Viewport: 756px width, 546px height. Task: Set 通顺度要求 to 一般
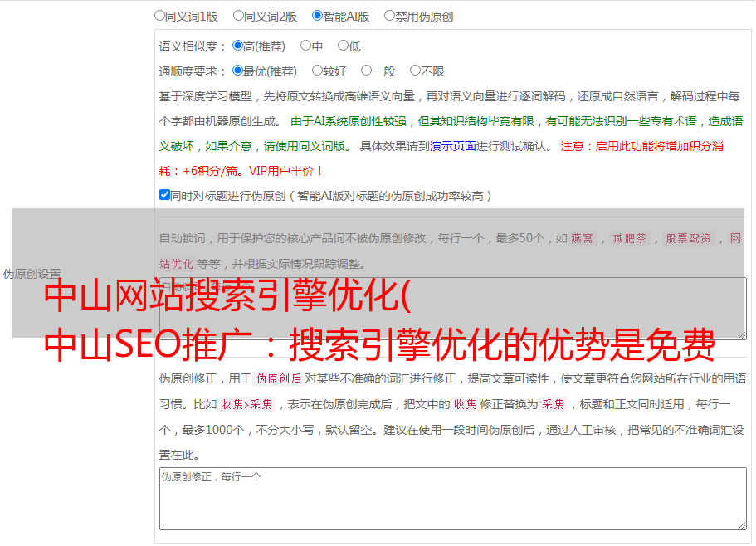367,71
